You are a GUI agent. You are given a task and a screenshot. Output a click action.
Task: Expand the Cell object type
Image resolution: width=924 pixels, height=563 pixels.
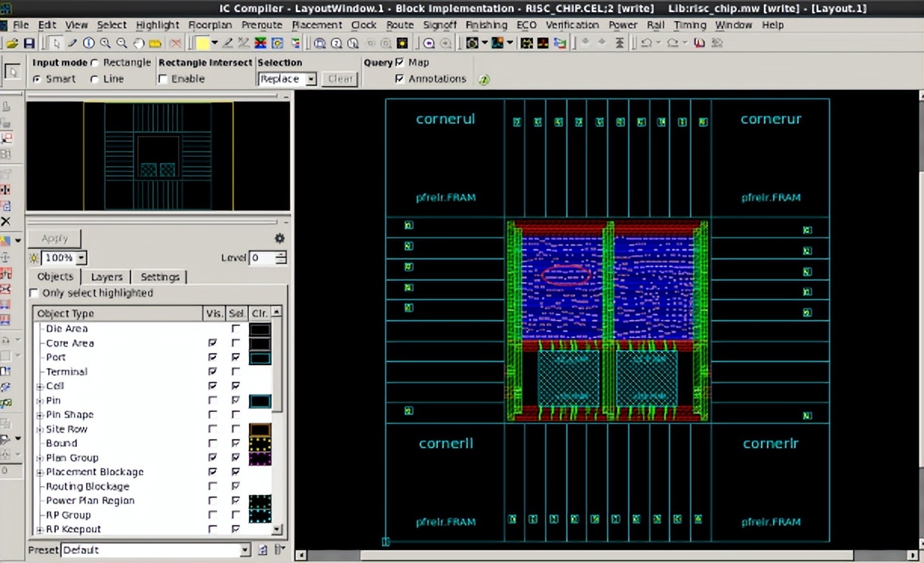tap(39, 386)
